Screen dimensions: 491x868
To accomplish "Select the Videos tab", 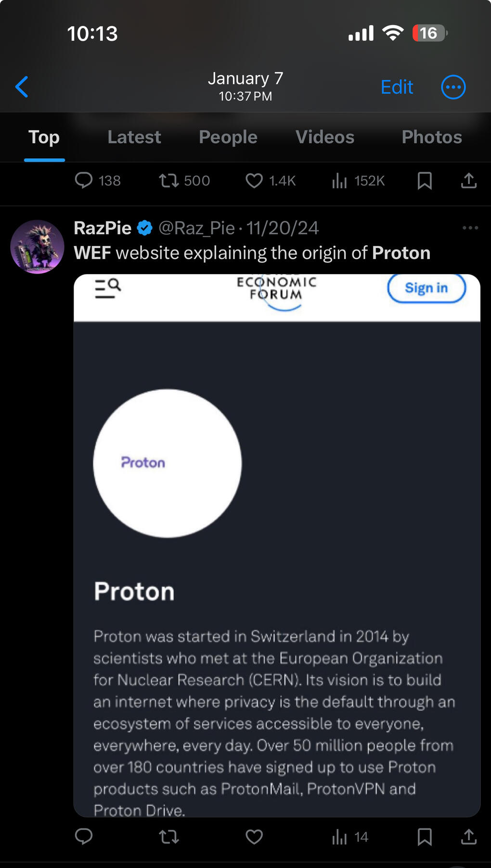I will pyautogui.click(x=325, y=137).
